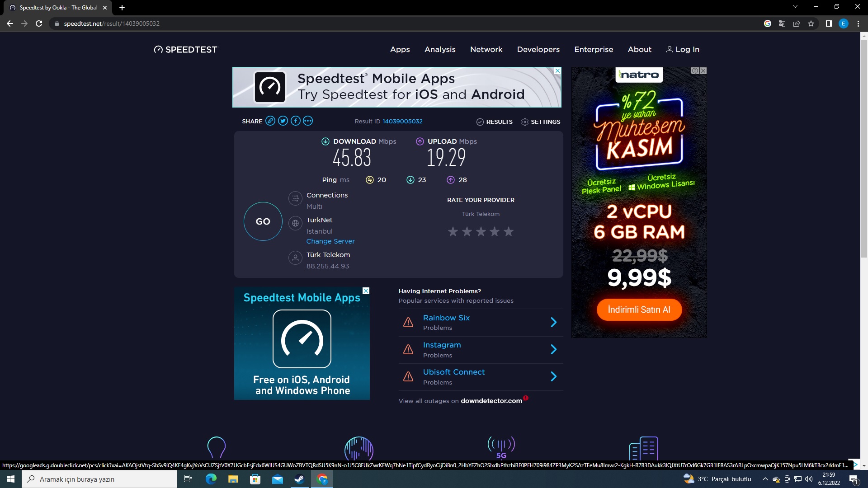868x488 pixels.
Task: Open result ID 14039005032 link
Action: pos(402,121)
